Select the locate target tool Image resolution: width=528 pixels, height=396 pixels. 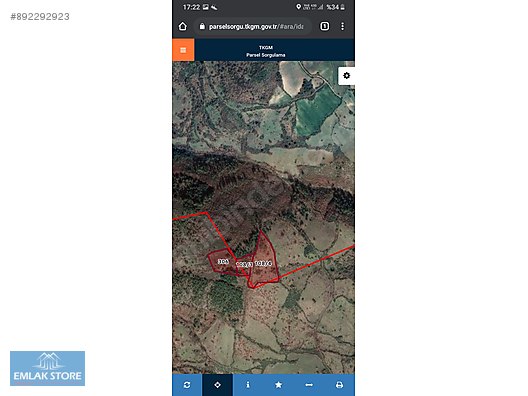click(x=218, y=385)
